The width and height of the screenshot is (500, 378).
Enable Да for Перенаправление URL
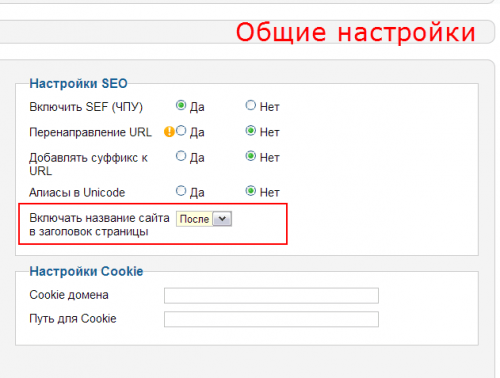[x=181, y=131]
